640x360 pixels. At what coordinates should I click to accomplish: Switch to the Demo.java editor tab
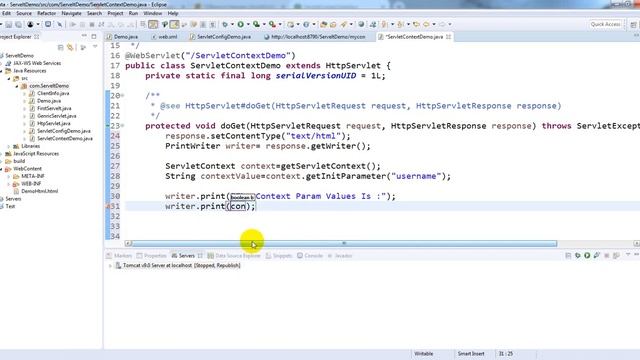point(122,37)
